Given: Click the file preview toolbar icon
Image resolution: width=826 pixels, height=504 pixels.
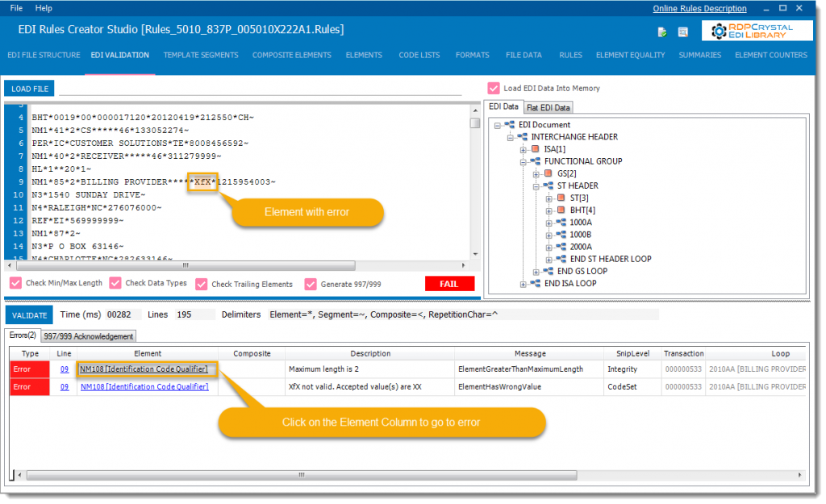Looking at the screenshot, I should point(682,31).
